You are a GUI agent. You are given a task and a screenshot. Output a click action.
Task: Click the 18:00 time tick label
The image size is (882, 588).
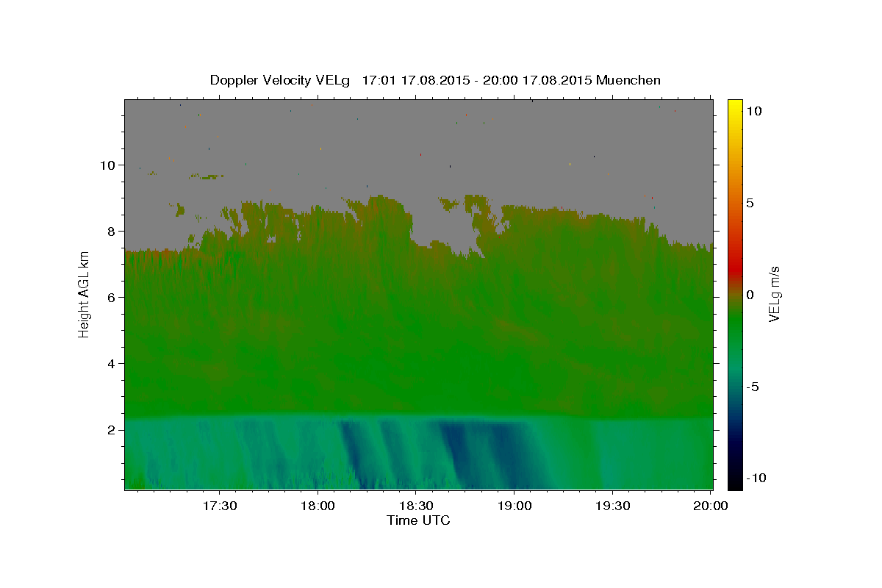[318, 506]
